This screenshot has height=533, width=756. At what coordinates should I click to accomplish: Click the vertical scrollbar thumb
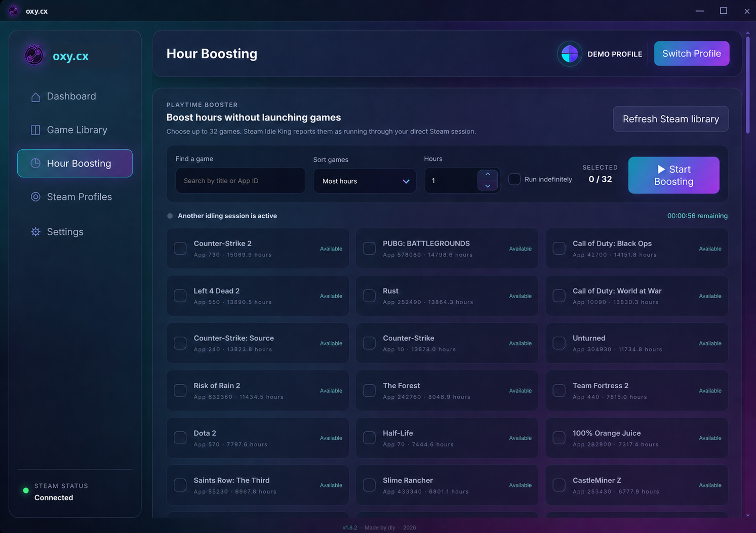pos(748,86)
